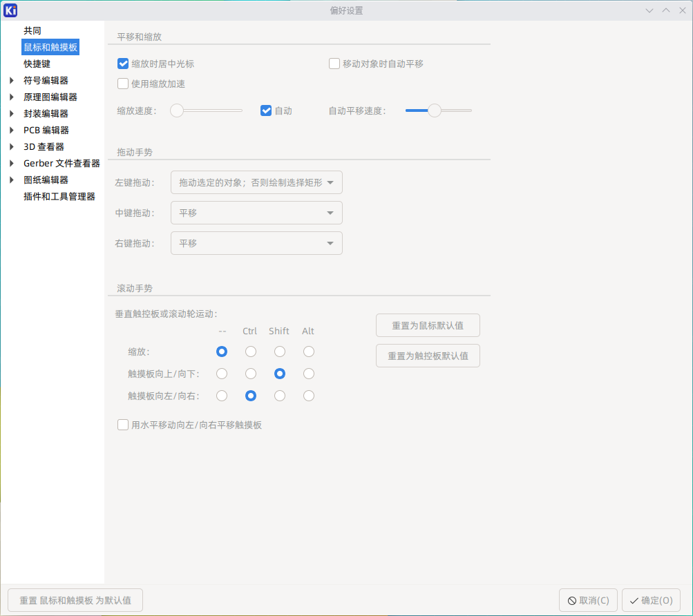Set 缩放 to the Ctrl column
This screenshot has height=616, width=693.
(250, 352)
